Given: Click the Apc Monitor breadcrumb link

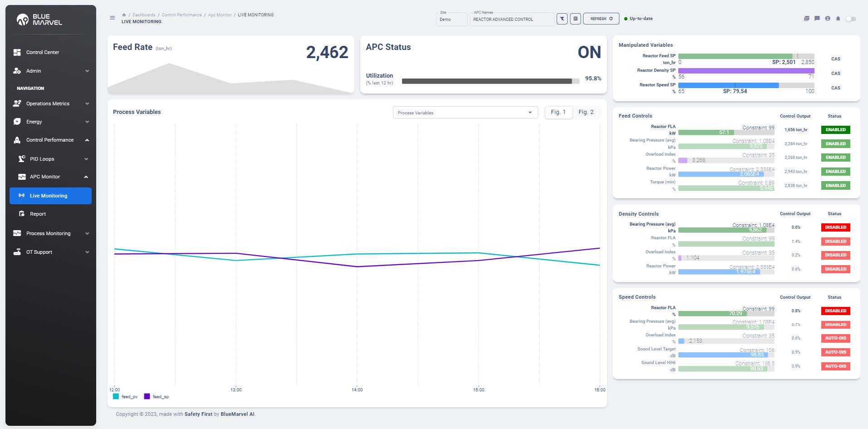Looking at the screenshot, I should 220,15.
